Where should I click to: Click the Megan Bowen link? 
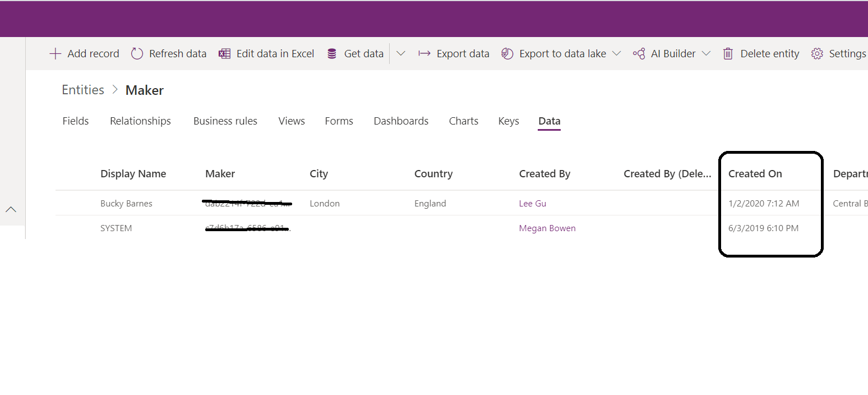tap(547, 228)
